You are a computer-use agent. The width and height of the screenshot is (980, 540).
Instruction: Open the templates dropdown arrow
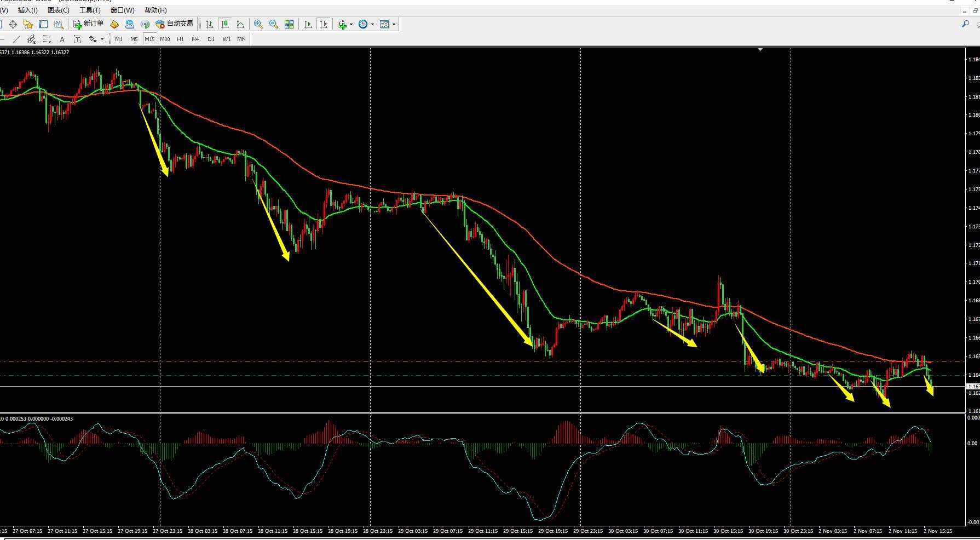394,24
